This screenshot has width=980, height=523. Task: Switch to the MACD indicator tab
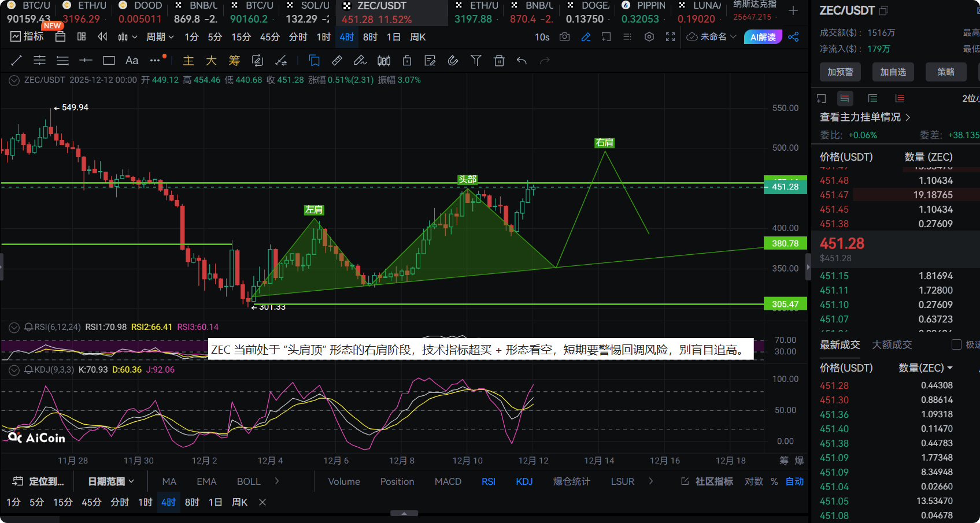(448, 481)
